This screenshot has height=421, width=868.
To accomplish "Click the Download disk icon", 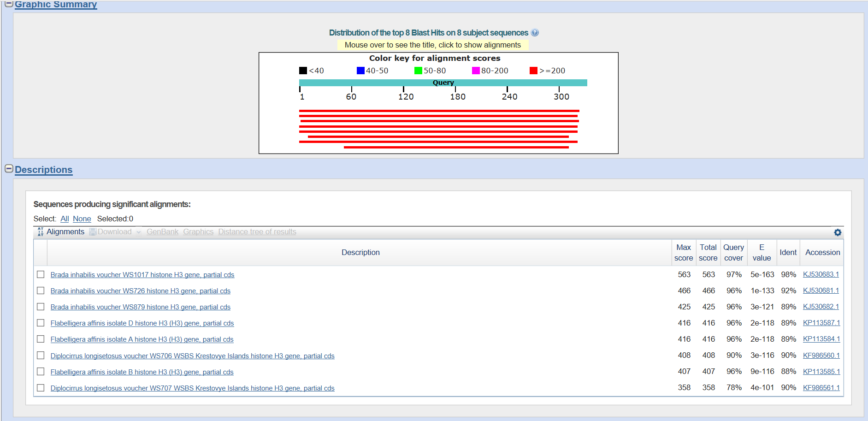I will (x=93, y=232).
